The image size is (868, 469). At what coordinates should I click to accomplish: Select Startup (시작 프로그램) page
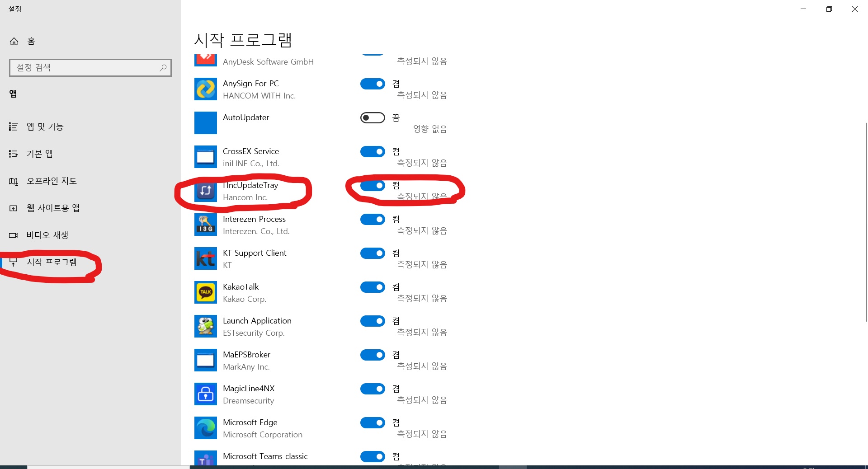pyautogui.click(x=90, y=263)
